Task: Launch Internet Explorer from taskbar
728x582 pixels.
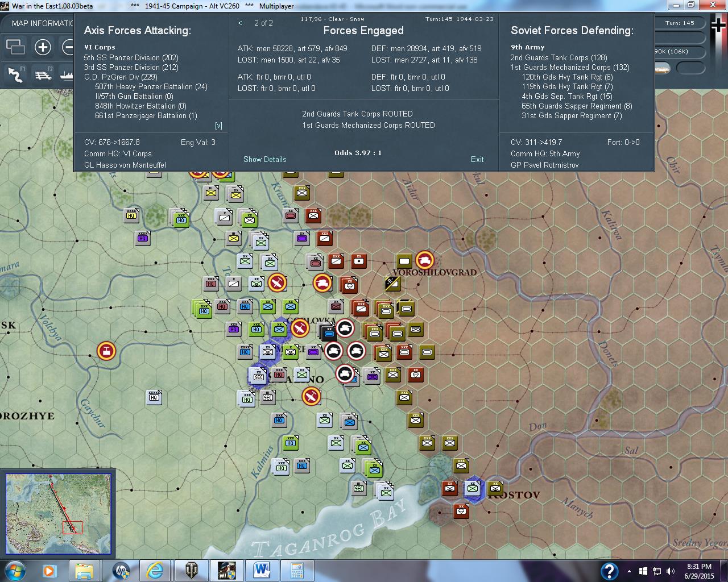Action: 154,570
